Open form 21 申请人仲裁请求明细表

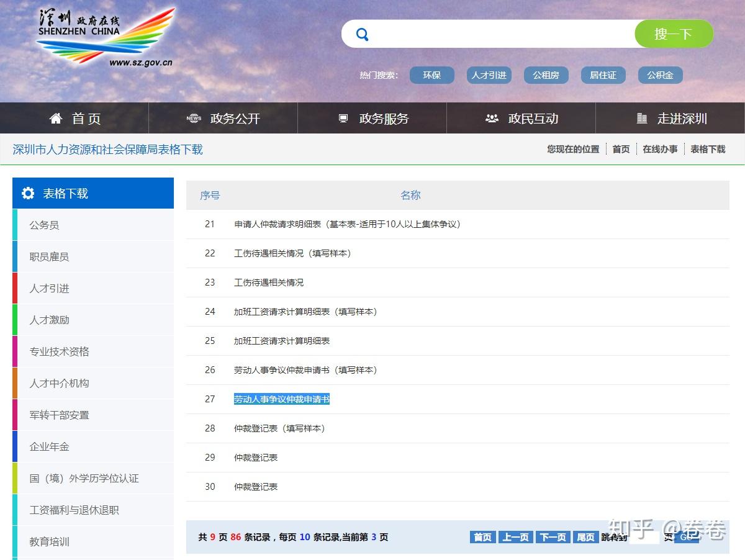coord(348,224)
